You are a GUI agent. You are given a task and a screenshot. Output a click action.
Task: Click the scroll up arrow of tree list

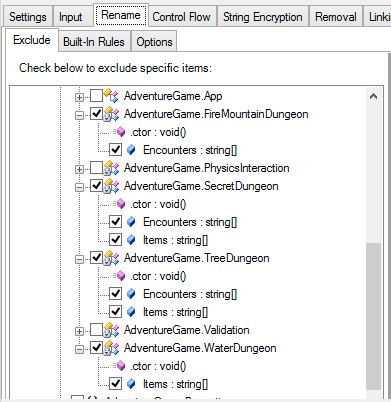point(373,97)
